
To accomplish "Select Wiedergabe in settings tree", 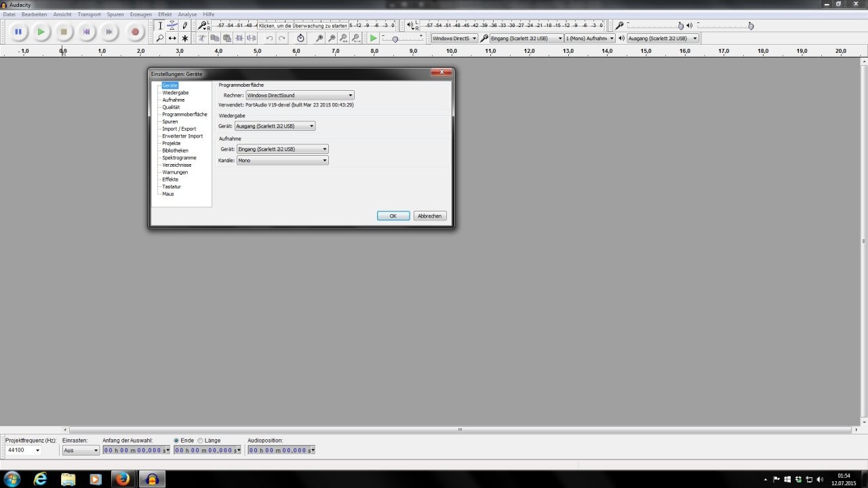I will (176, 93).
